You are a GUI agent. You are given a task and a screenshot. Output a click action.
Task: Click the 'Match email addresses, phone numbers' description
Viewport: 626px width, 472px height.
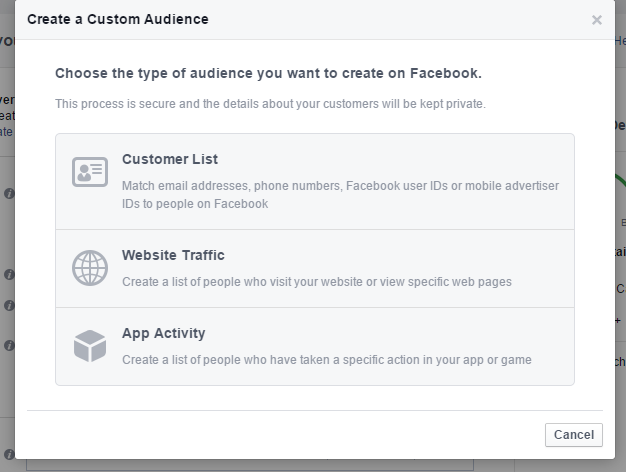(x=340, y=194)
